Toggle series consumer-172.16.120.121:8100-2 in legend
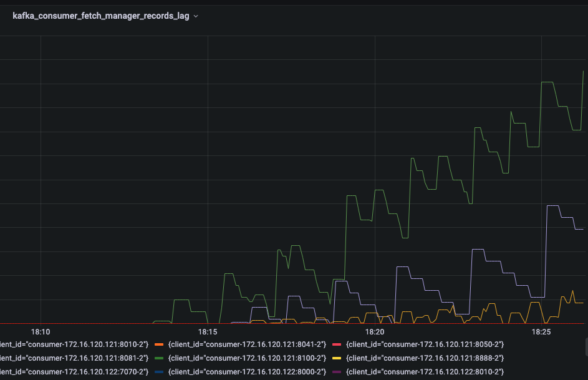This screenshot has height=380, width=588. (x=247, y=358)
